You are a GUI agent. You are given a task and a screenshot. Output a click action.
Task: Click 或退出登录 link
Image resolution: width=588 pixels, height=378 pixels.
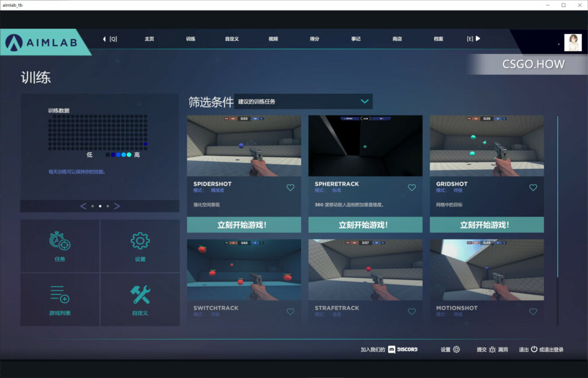pos(551,349)
